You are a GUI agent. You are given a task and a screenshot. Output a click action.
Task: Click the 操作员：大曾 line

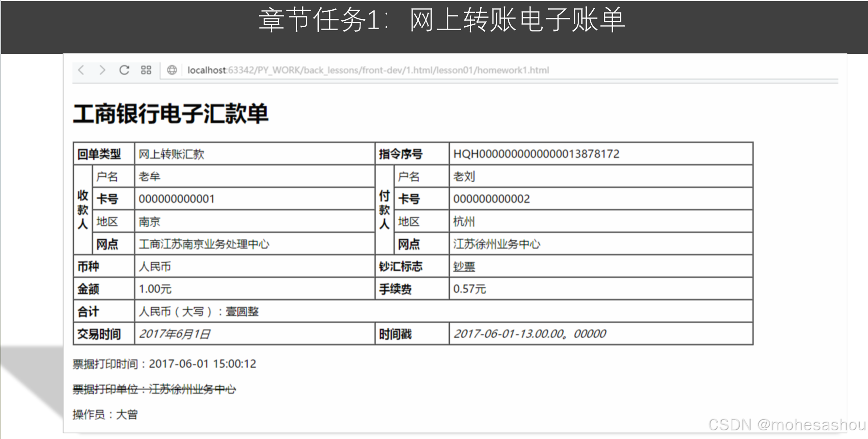[x=105, y=415]
